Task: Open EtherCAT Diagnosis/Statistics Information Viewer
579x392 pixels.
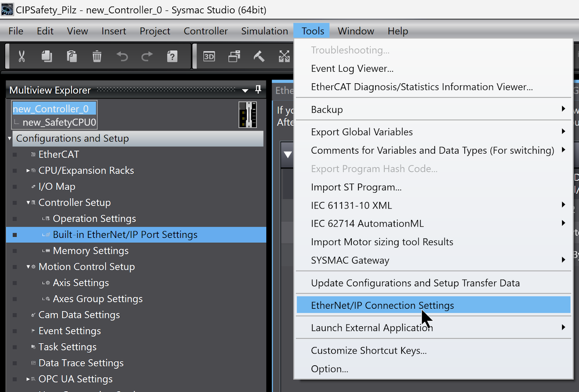Action: (x=434, y=87)
